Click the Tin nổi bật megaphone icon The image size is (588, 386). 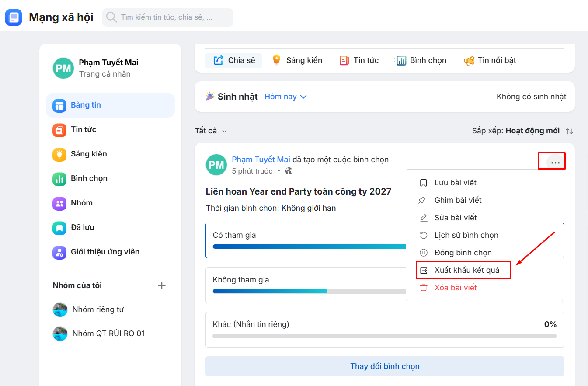[469, 61]
